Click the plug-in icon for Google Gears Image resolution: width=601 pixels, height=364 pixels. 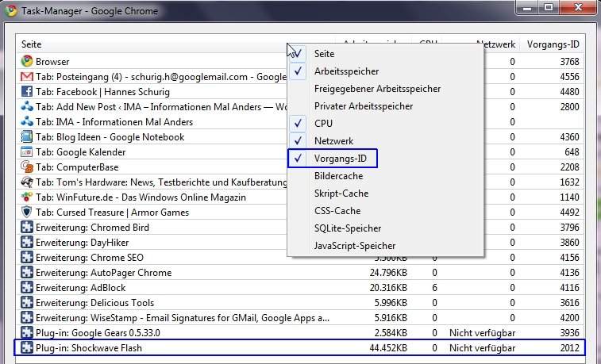tap(27, 332)
